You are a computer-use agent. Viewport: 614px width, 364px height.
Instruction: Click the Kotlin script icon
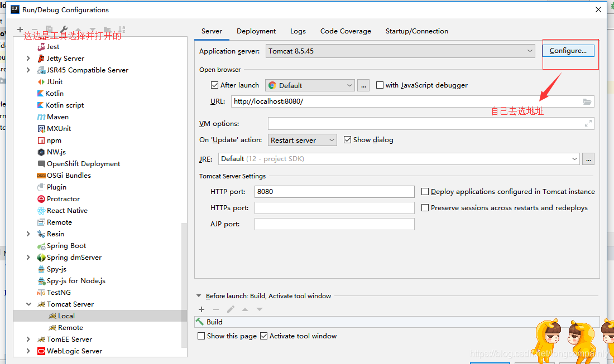coord(40,105)
